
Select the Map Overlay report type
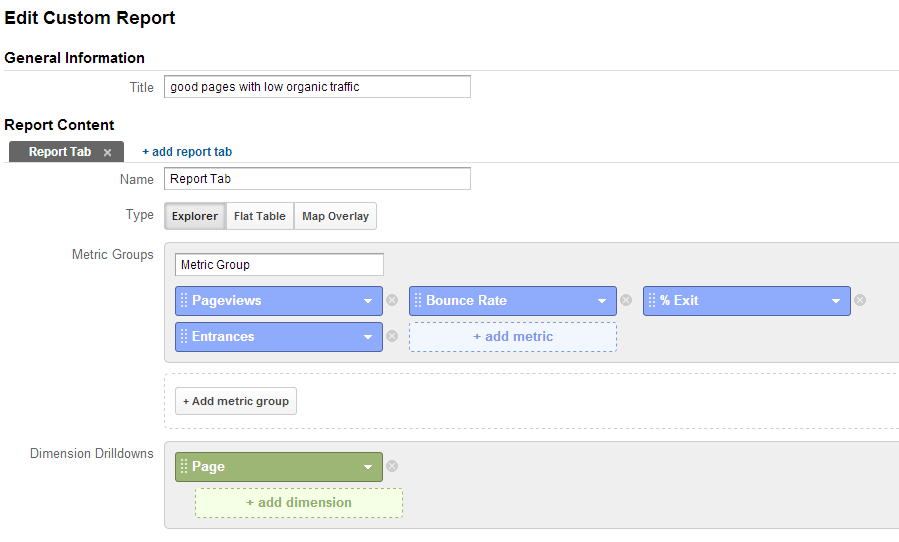pyautogui.click(x=335, y=216)
